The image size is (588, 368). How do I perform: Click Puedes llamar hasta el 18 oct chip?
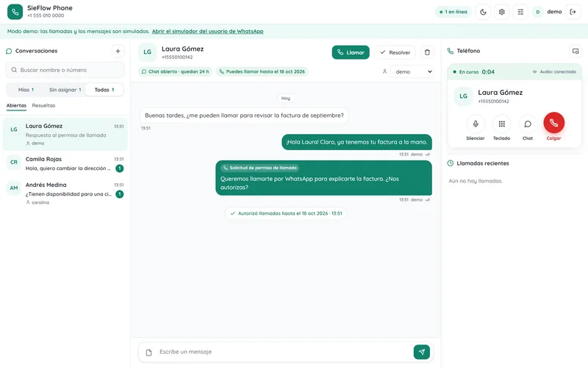click(262, 71)
